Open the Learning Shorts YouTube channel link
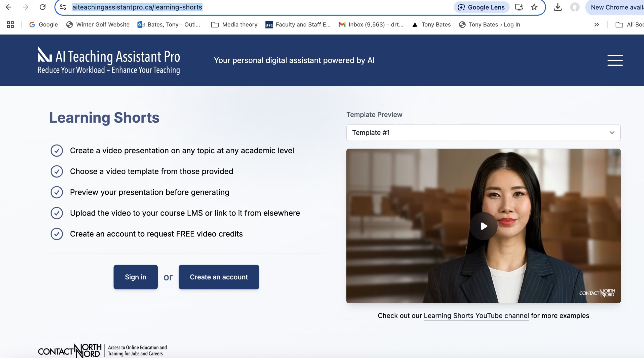Image resolution: width=644 pixels, height=358 pixels. point(476,316)
